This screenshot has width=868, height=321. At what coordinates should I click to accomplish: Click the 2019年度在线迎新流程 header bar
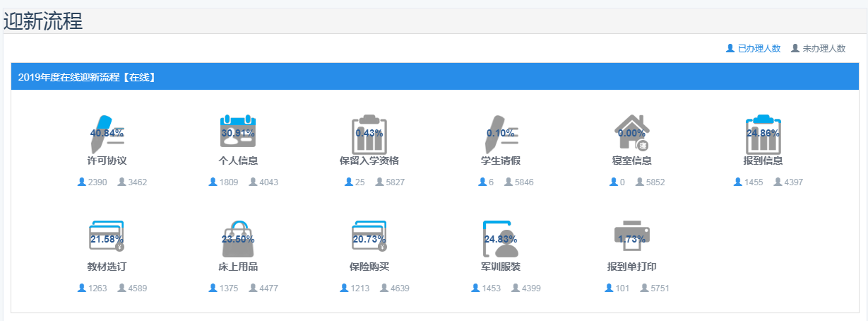pyautogui.click(x=434, y=77)
